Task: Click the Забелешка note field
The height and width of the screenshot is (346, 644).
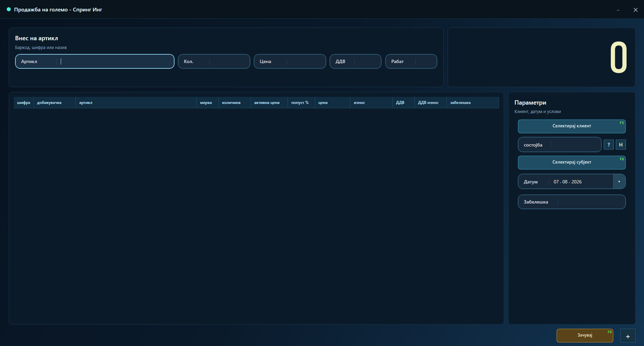Action: (572, 202)
